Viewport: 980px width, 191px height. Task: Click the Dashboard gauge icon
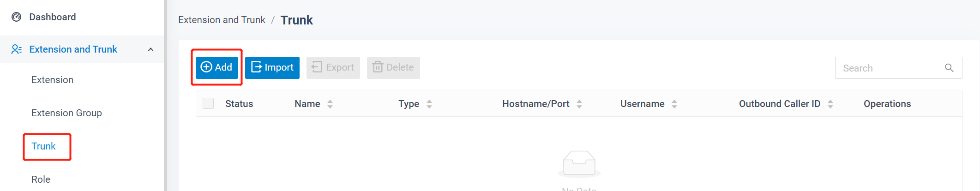pyautogui.click(x=17, y=17)
